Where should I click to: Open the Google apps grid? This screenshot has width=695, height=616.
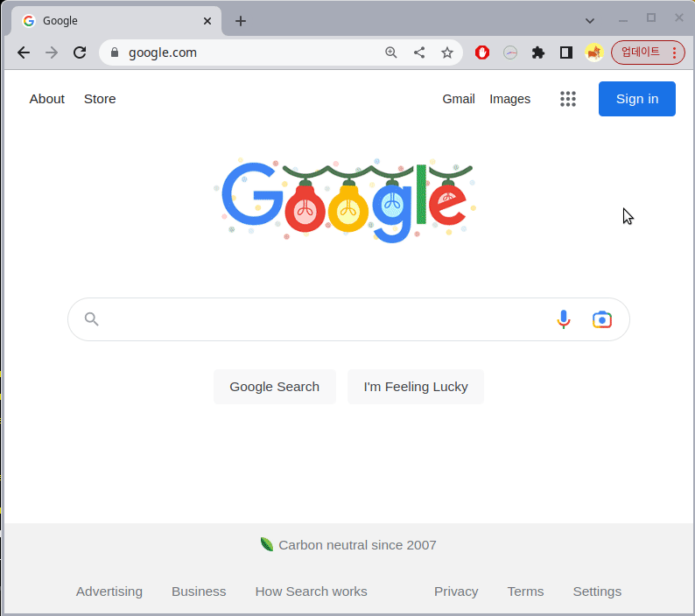point(568,99)
